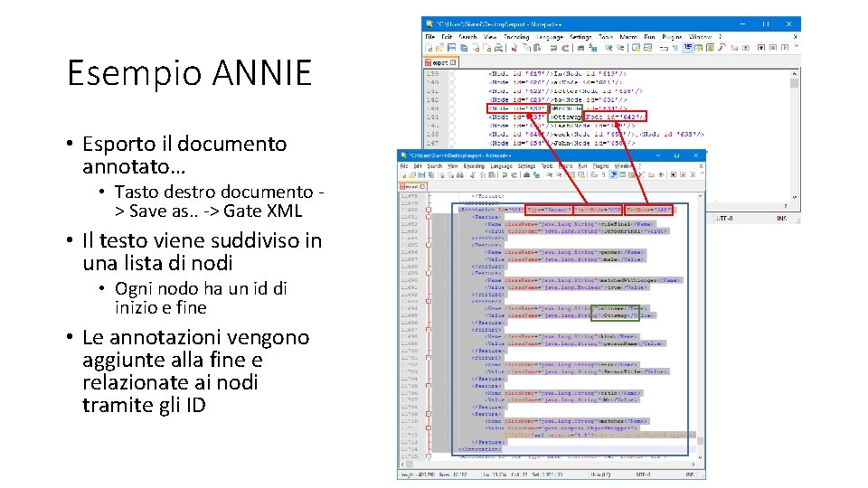
Task: Click Zoom Out icon in back Notepad++ toolbar
Action: (620, 48)
